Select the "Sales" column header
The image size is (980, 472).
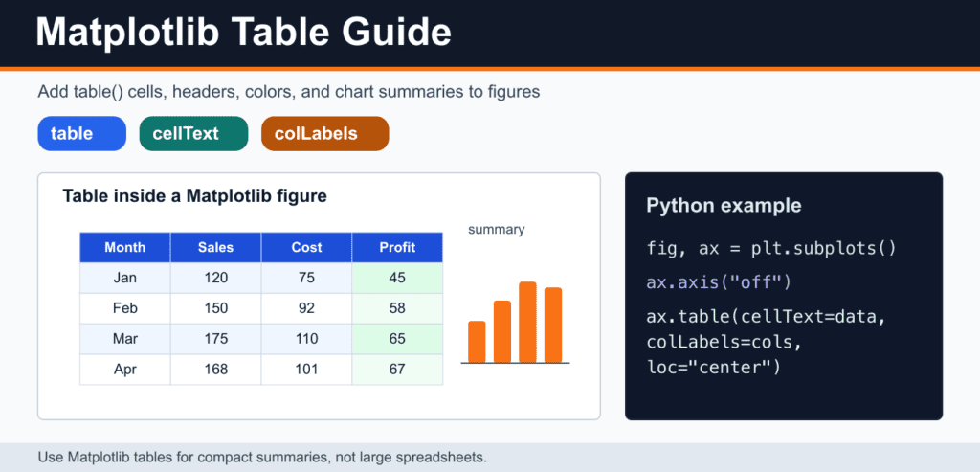[215, 248]
